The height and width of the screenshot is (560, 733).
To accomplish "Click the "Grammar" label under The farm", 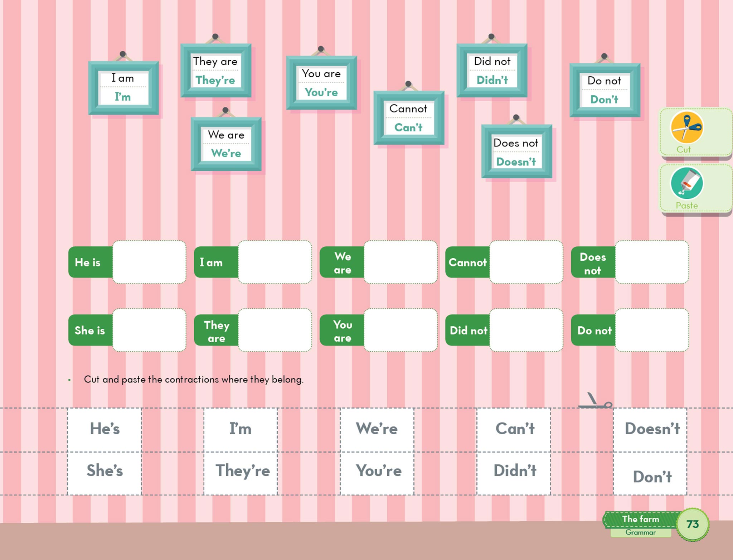I will point(640,532).
